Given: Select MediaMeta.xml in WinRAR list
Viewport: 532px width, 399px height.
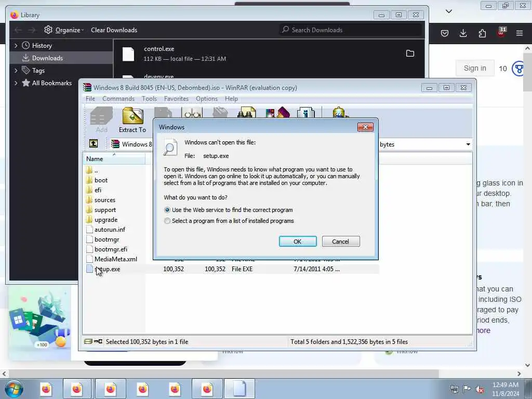Looking at the screenshot, I should [x=116, y=259].
